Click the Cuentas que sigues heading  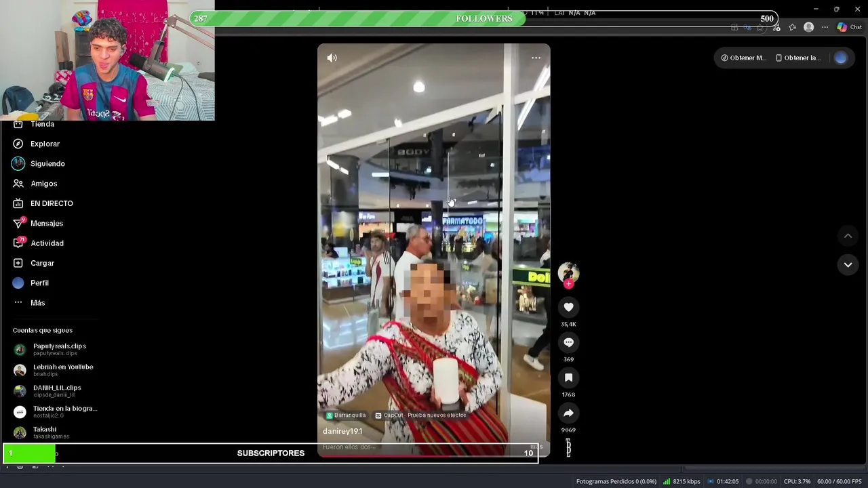pyautogui.click(x=43, y=331)
